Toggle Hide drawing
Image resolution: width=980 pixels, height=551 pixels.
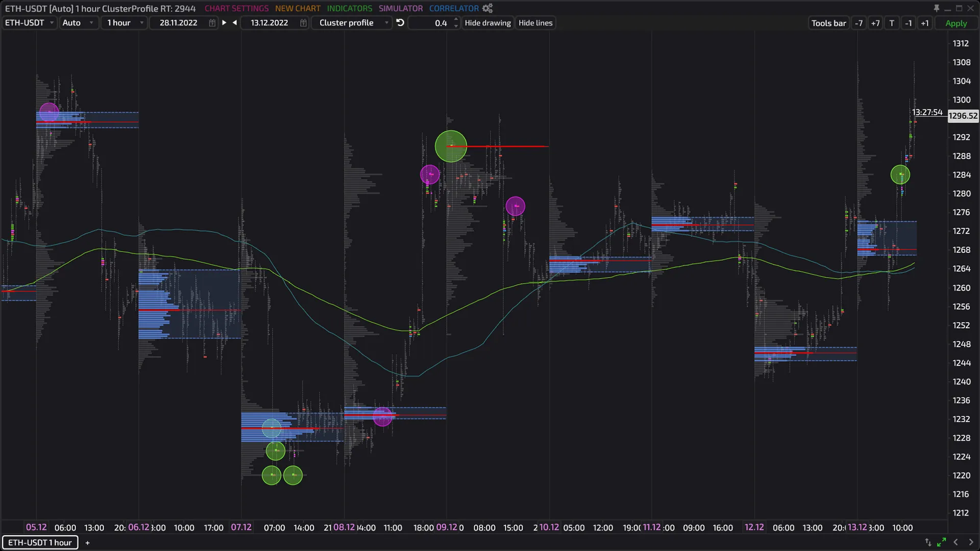(487, 23)
